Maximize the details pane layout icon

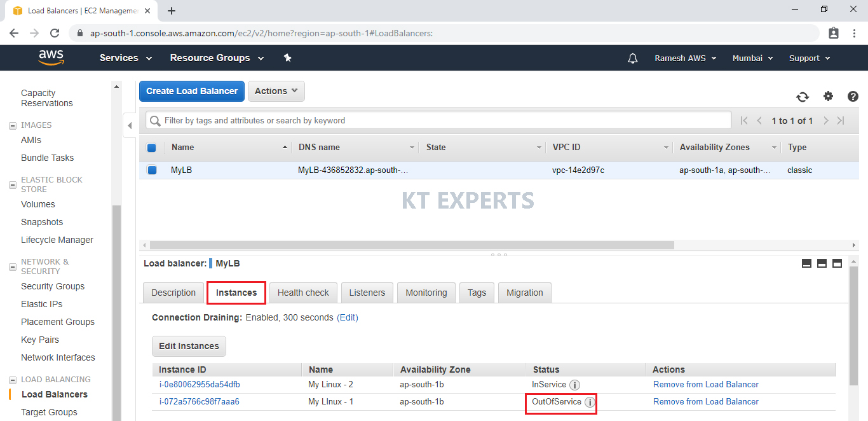(837, 263)
